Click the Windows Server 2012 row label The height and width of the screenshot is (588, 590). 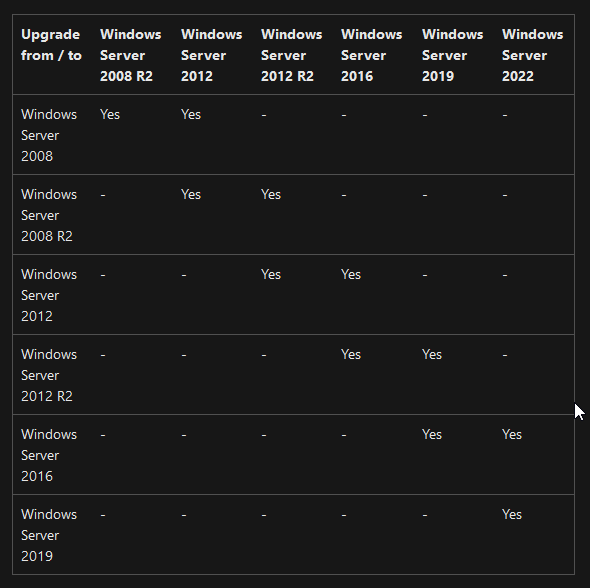click(49, 295)
